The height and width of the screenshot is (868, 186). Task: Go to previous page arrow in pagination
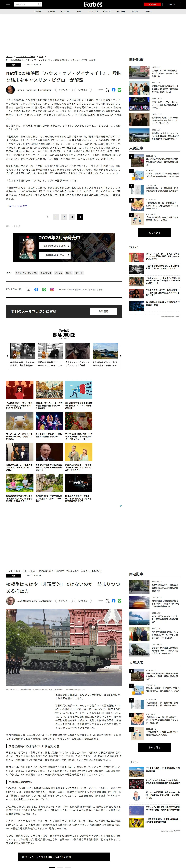[x=47, y=217]
